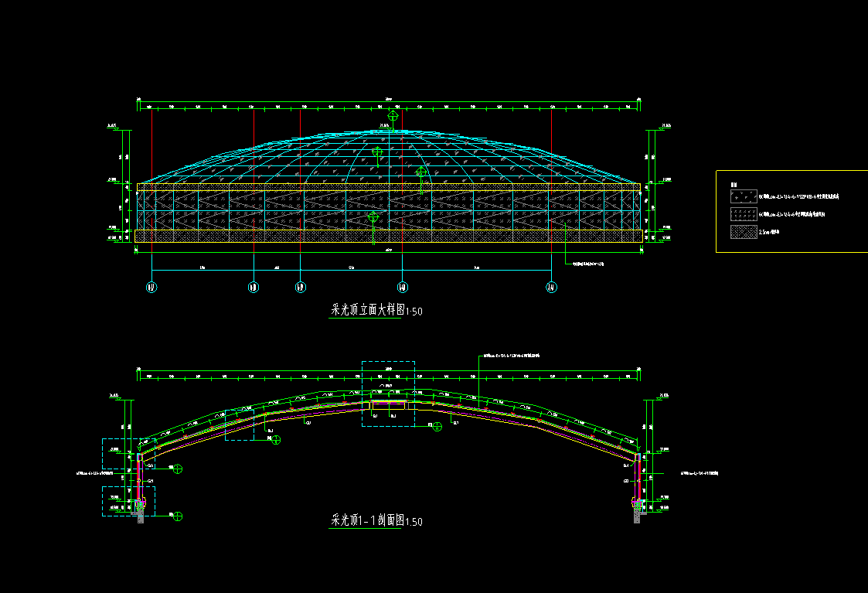Image resolution: width=868 pixels, height=593 pixels.
Task: Click the rightmost grid axis bubble under the elevation
Action: [x=552, y=288]
